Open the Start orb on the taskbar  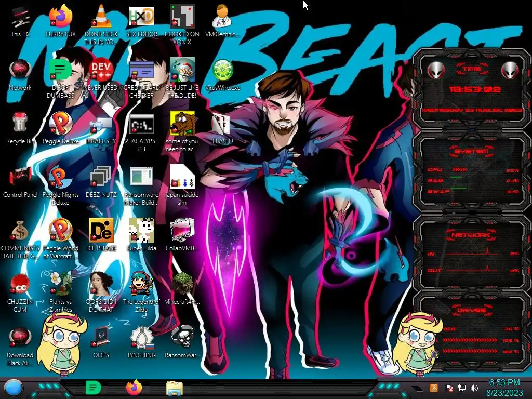(13, 388)
